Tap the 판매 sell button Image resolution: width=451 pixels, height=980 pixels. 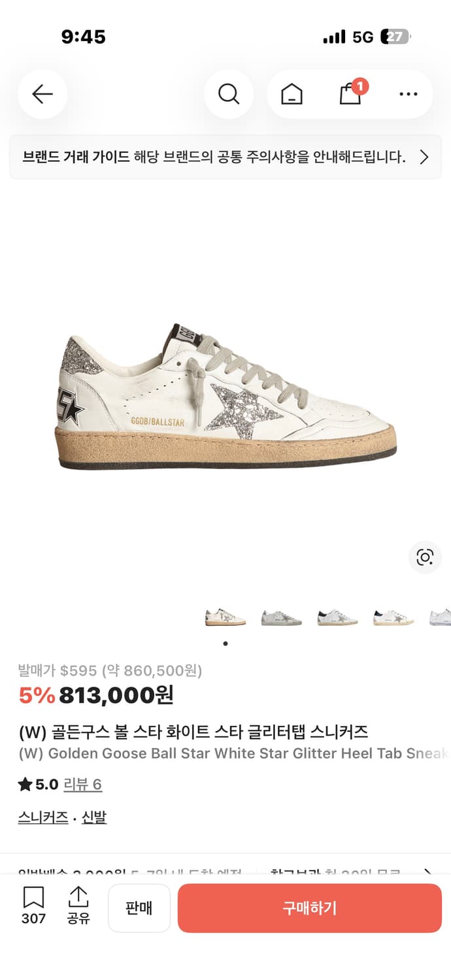[x=139, y=908]
